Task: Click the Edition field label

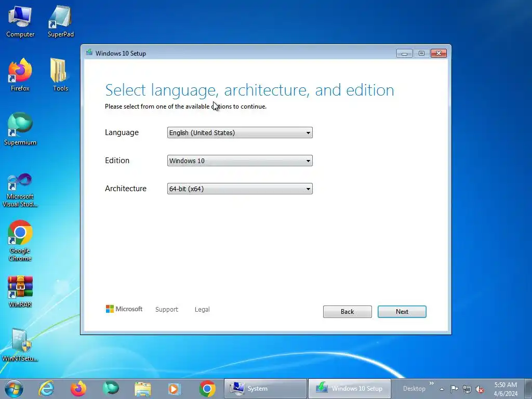Action: tap(117, 161)
